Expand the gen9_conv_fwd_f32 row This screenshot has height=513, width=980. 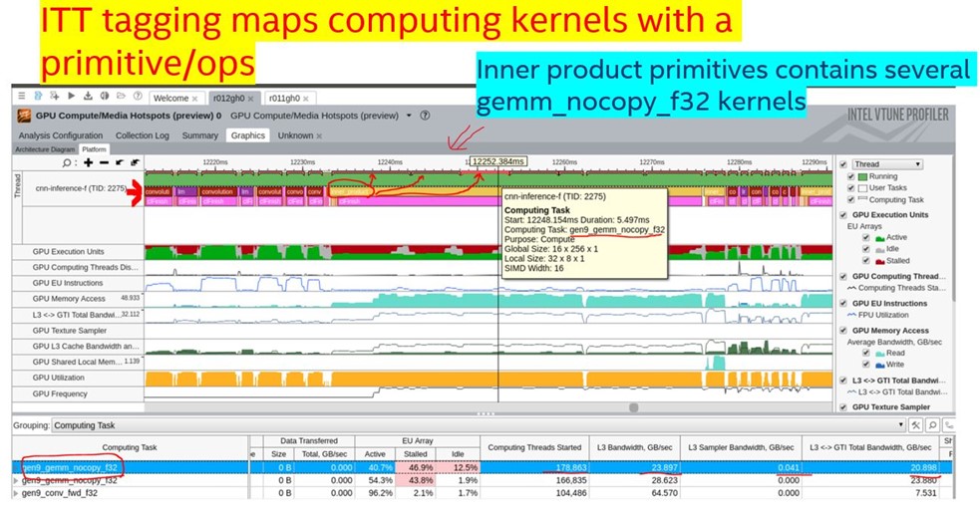point(16,493)
